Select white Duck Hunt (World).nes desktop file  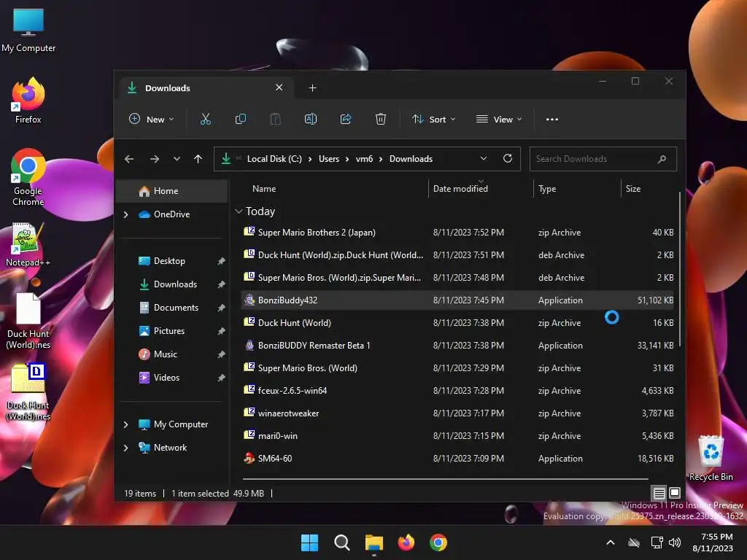click(x=28, y=322)
